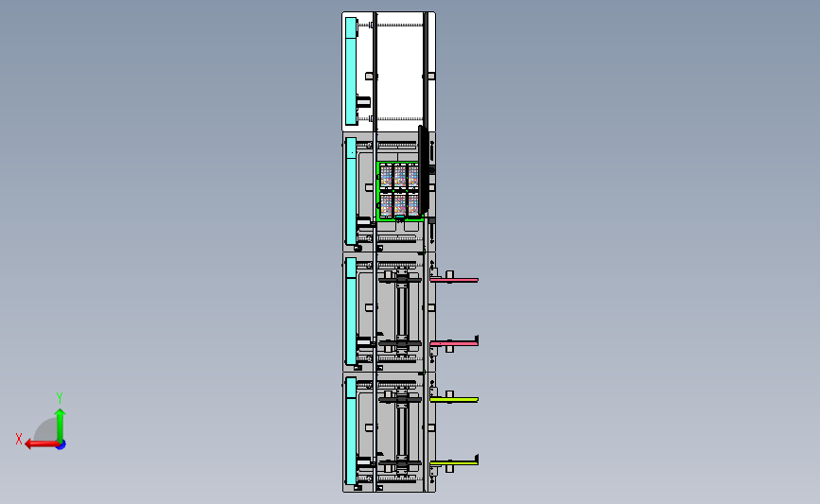The width and height of the screenshot is (820, 504).
Task: Select the lower yellow support bar
Action: point(454,462)
